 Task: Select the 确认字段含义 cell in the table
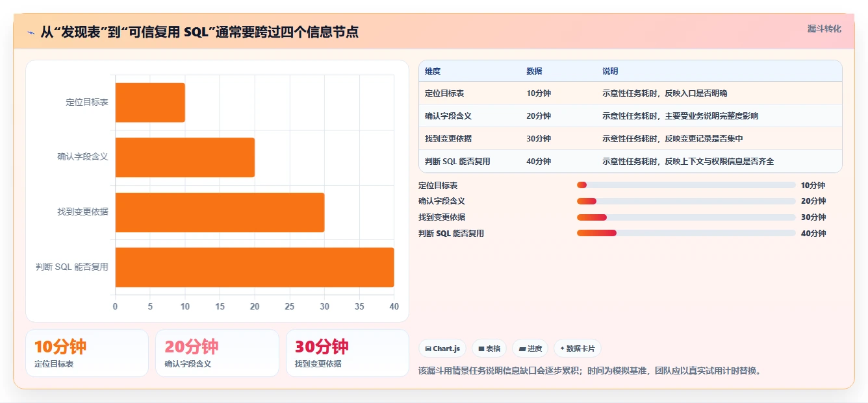(448, 116)
